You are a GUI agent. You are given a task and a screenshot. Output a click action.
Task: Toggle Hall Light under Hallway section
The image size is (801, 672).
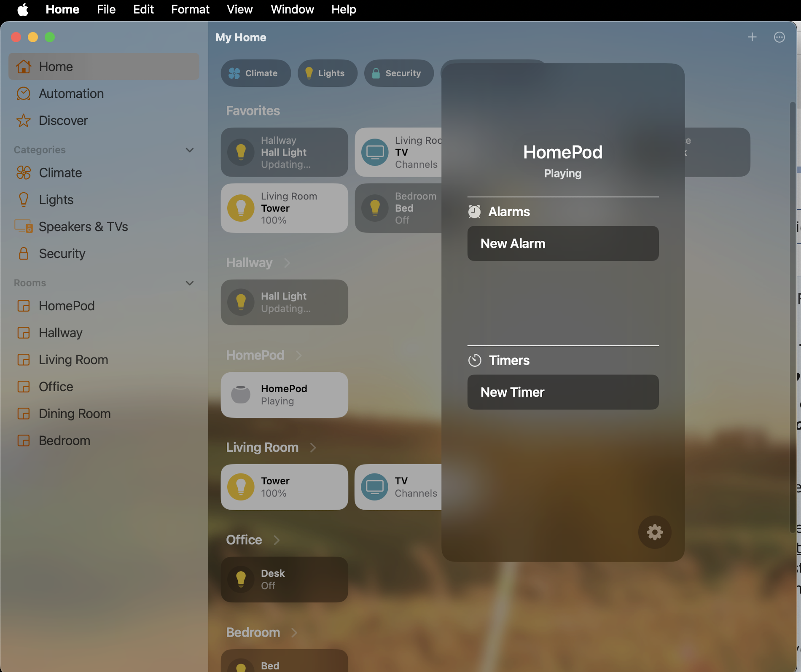click(x=241, y=302)
